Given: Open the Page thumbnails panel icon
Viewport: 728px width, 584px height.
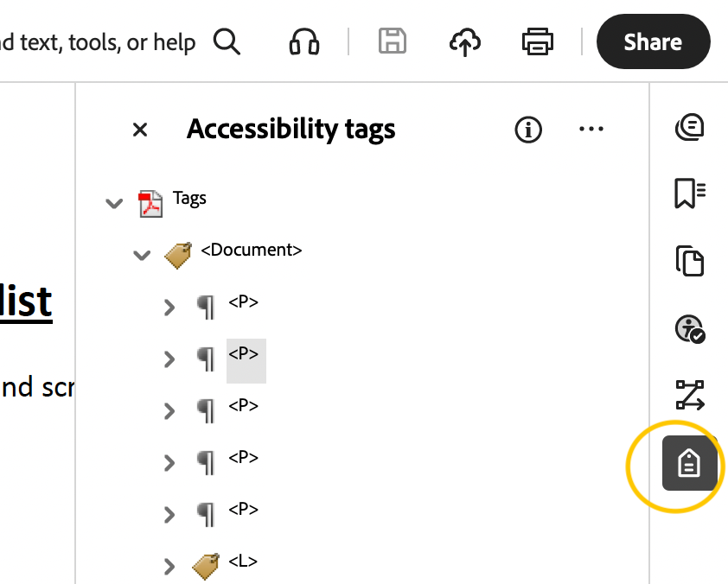Looking at the screenshot, I should 690,261.
